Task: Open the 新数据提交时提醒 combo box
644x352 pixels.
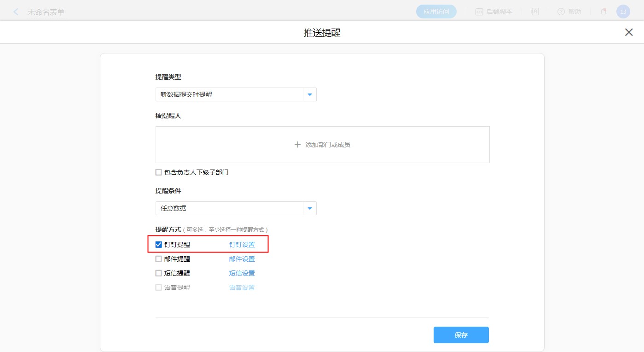Action: pos(229,94)
